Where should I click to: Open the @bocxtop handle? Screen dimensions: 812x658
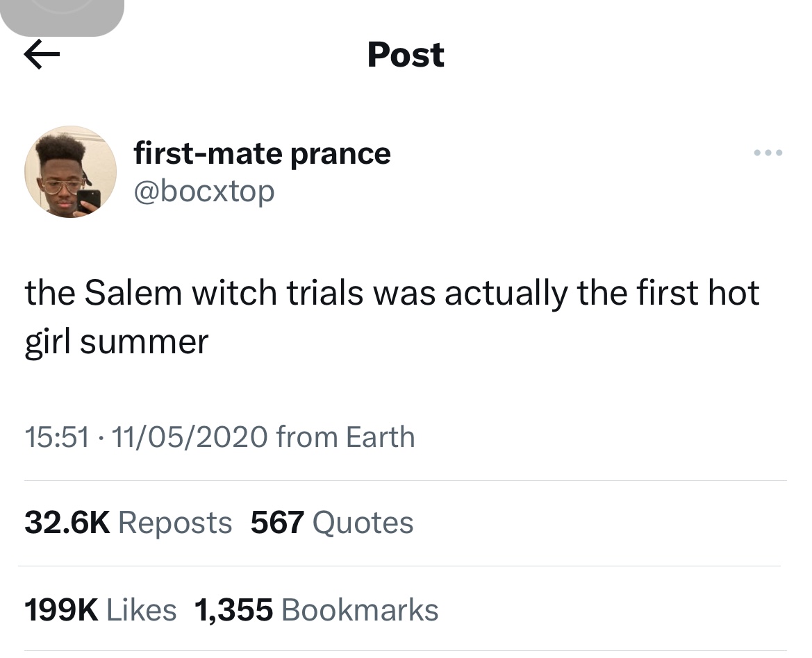(205, 190)
